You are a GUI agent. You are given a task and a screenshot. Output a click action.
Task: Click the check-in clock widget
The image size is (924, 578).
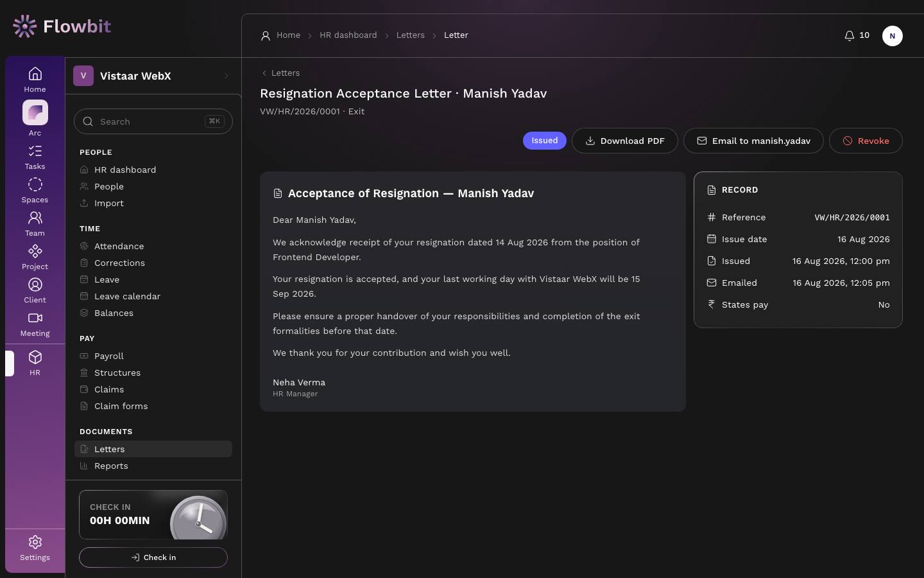(153, 515)
